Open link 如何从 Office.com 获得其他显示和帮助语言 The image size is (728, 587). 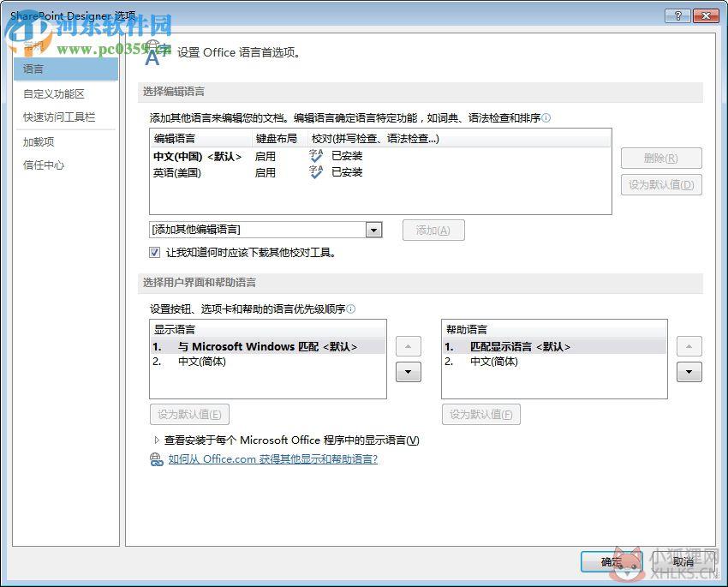pos(273,459)
